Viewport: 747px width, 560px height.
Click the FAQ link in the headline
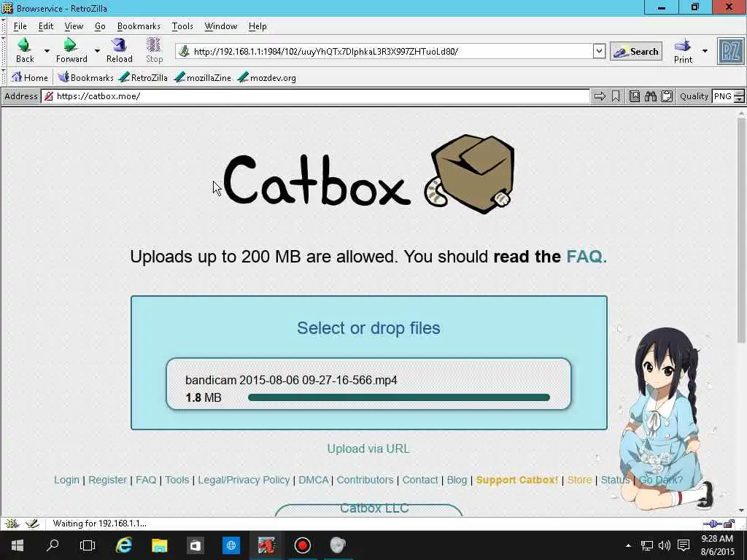click(586, 257)
